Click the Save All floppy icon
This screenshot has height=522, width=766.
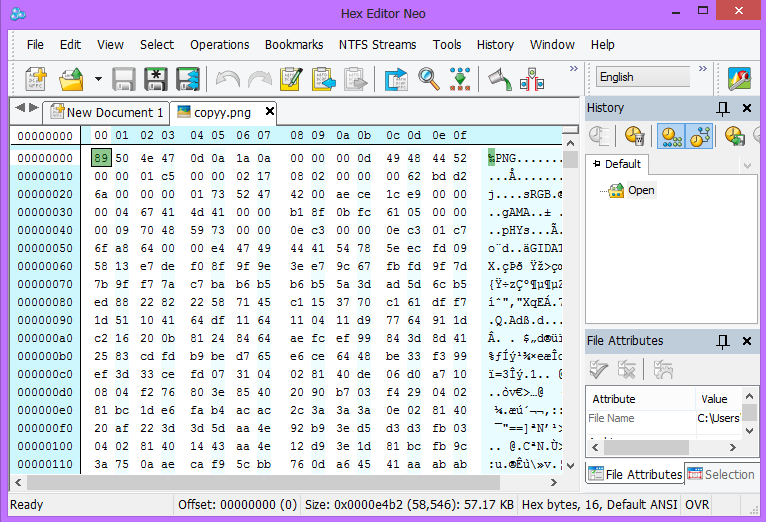click(188, 79)
